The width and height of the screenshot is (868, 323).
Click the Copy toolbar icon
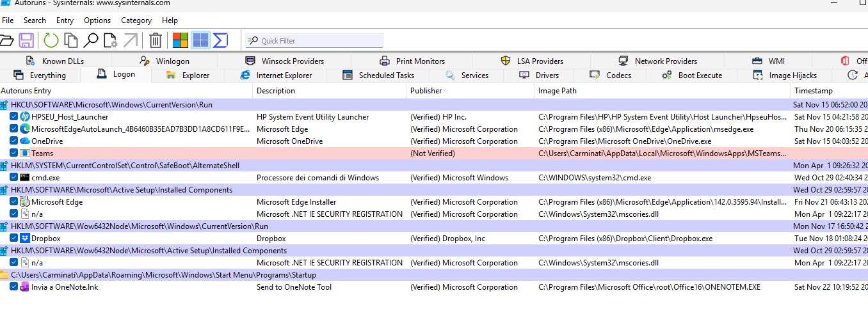[x=70, y=41]
